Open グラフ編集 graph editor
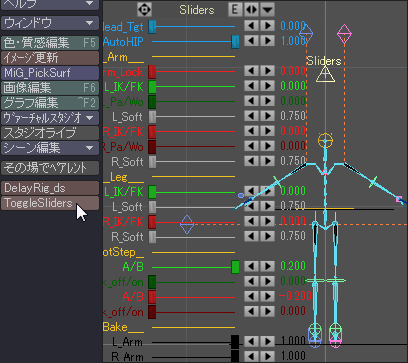408x363 pixels. pos(50,103)
